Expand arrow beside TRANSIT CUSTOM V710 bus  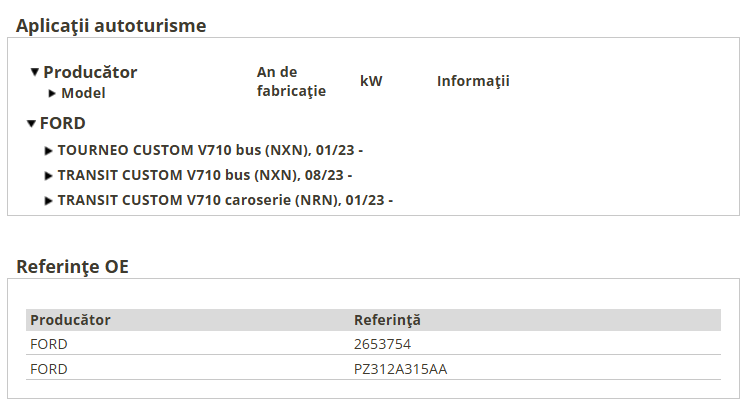pos(48,176)
